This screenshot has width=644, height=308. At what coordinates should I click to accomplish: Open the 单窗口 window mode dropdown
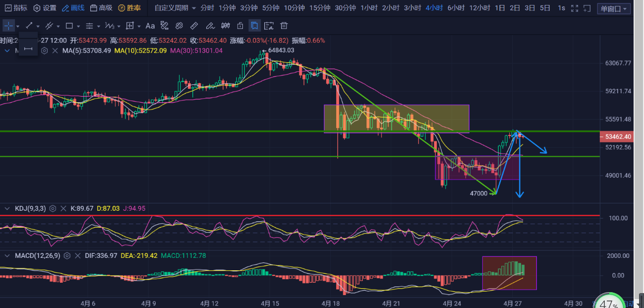click(613, 8)
